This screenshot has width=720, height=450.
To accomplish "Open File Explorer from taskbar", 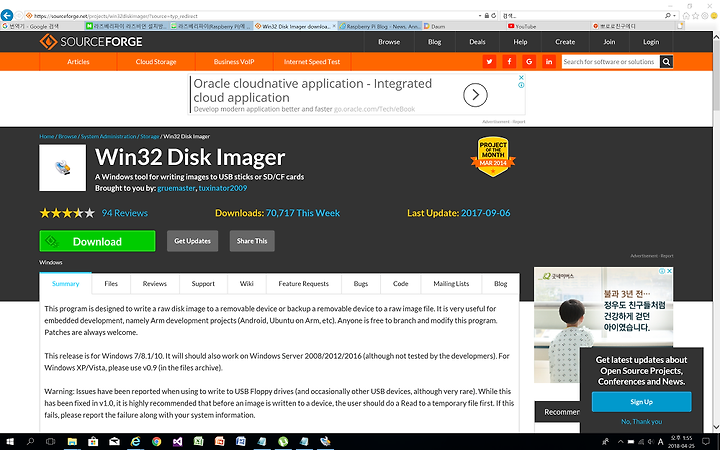I will [72, 442].
